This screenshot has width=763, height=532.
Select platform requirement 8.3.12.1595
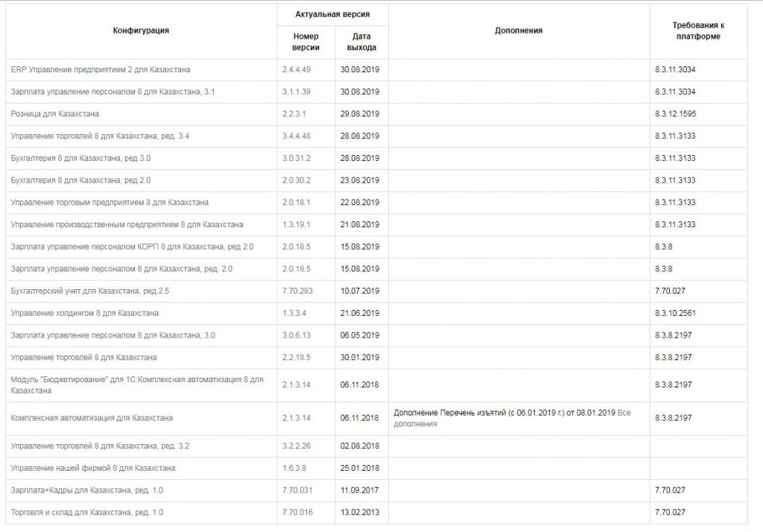pos(675,114)
